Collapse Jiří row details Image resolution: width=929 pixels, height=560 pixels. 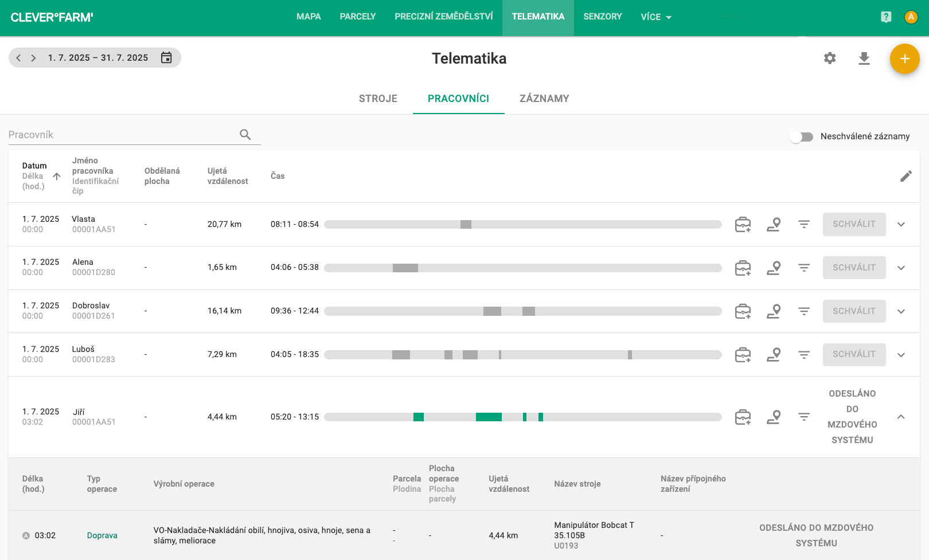click(x=901, y=417)
